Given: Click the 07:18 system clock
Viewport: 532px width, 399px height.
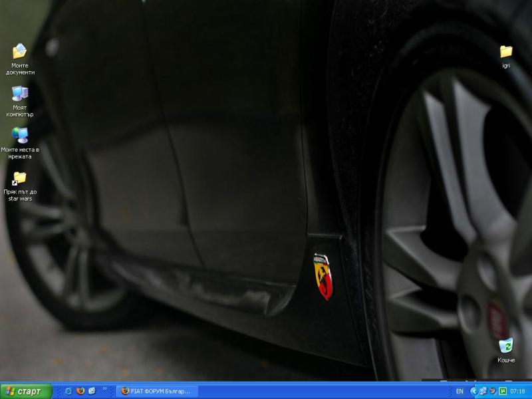Looking at the screenshot, I should 518,391.
